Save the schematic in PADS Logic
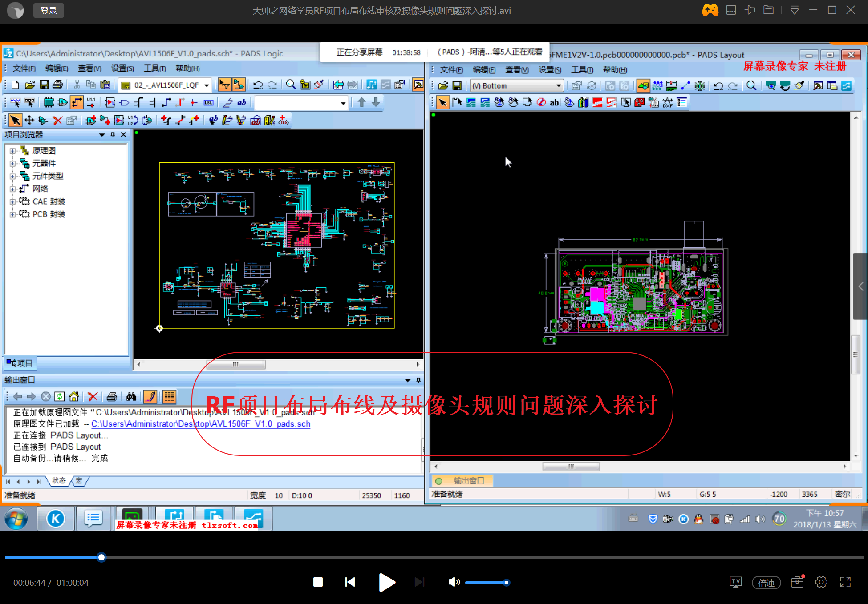Image resolution: width=868 pixels, height=604 pixels. [44, 85]
